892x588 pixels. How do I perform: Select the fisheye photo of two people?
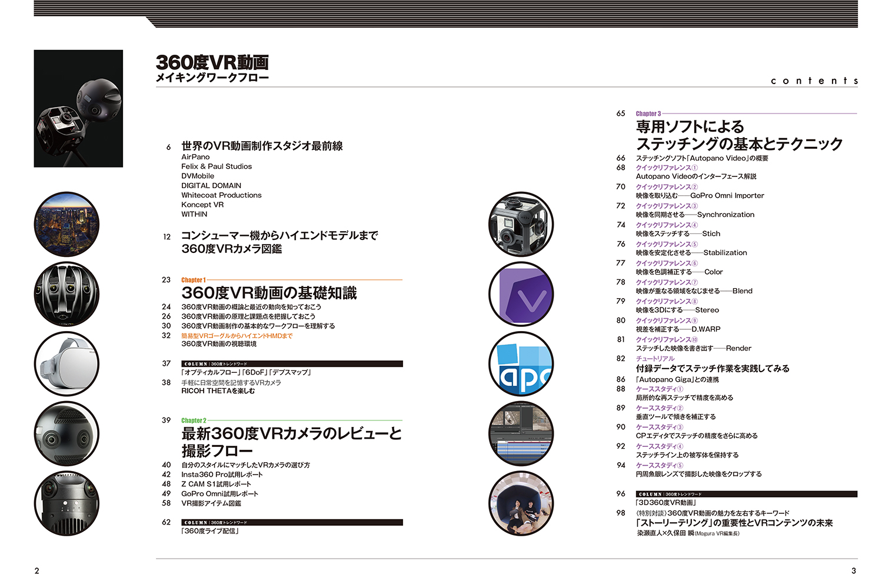tap(521, 503)
